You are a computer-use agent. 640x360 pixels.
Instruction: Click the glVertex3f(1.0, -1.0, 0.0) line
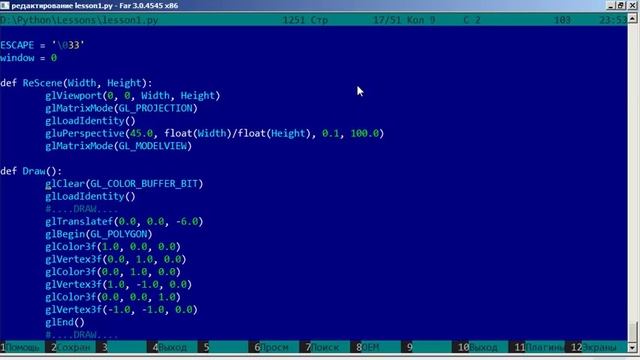[x=118, y=284]
